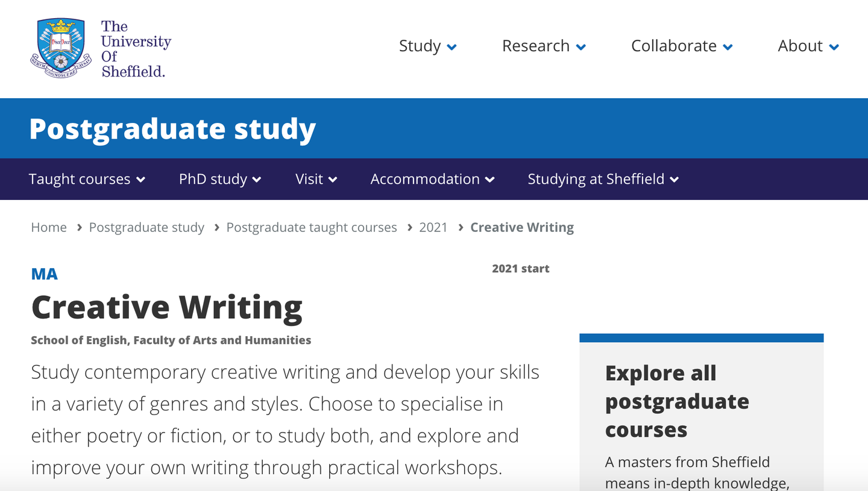Click the chevron beside Taught courses
This screenshot has width=868, height=491.
tap(141, 179)
